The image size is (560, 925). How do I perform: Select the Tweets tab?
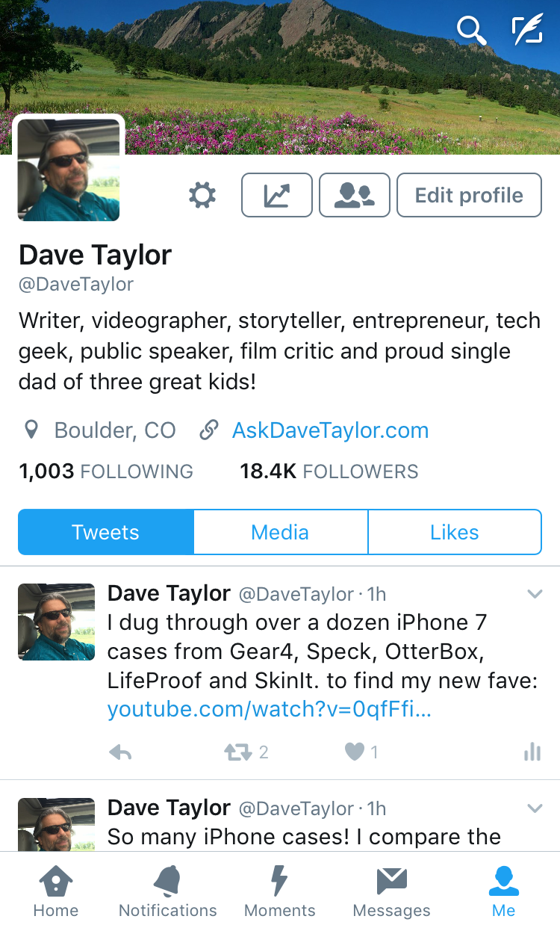106,532
